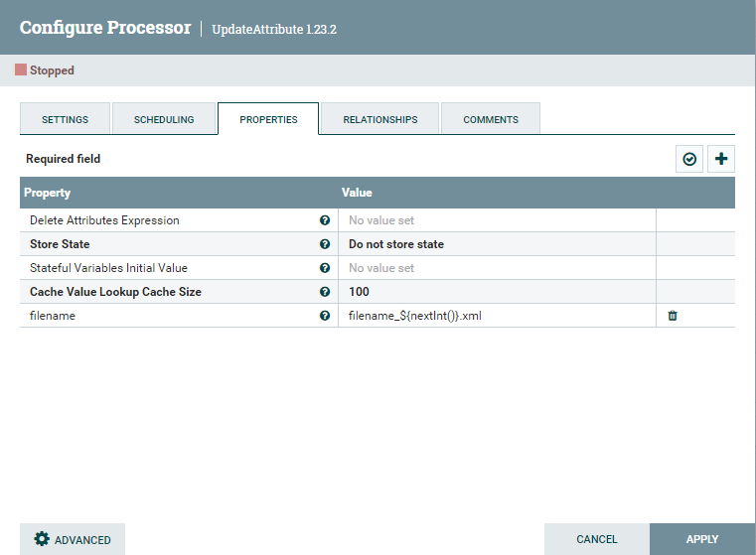The height and width of the screenshot is (555, 756).
Task: Show help for Cache Value Lookup Cache Size
Action: tap(325, 292)
